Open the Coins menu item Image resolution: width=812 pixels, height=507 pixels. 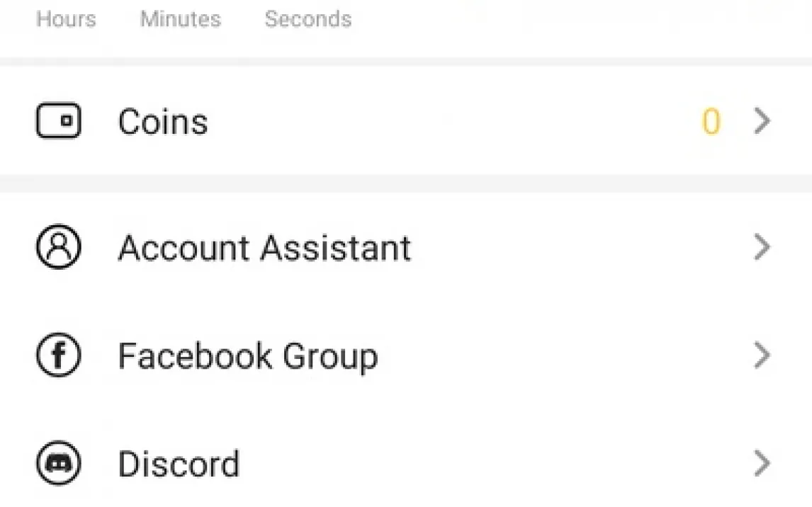coord(163,122)
